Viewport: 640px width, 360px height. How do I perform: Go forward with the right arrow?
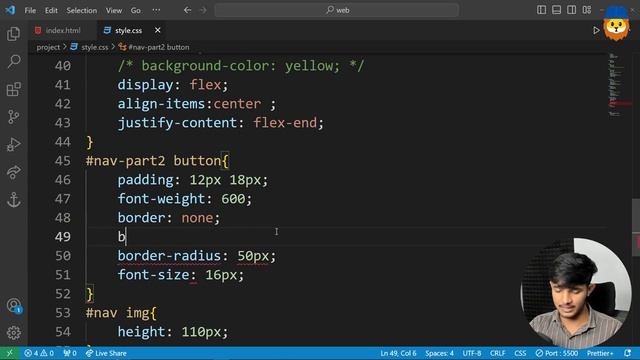203,10
